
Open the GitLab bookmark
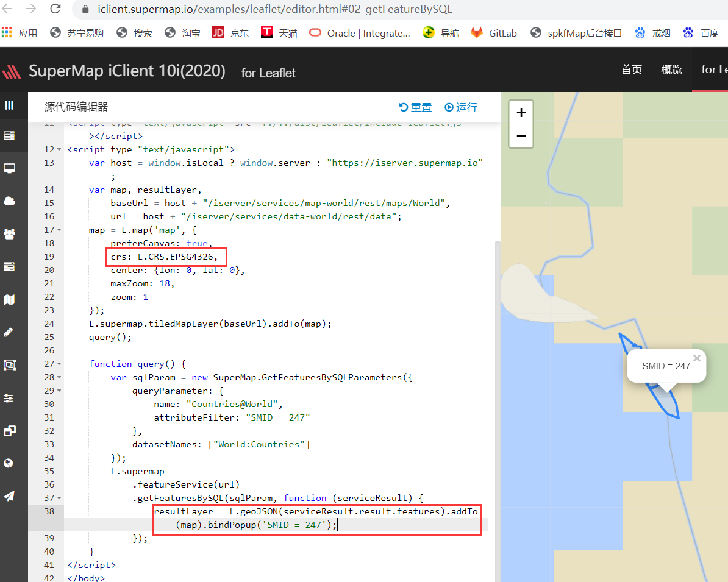pos(493,33)
